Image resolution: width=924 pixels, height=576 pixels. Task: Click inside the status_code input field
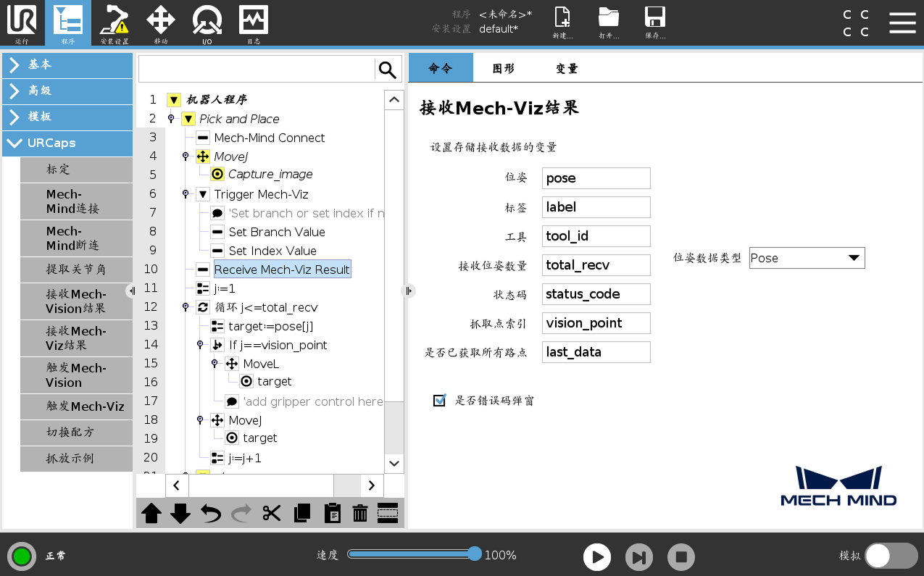coord(596,293)
